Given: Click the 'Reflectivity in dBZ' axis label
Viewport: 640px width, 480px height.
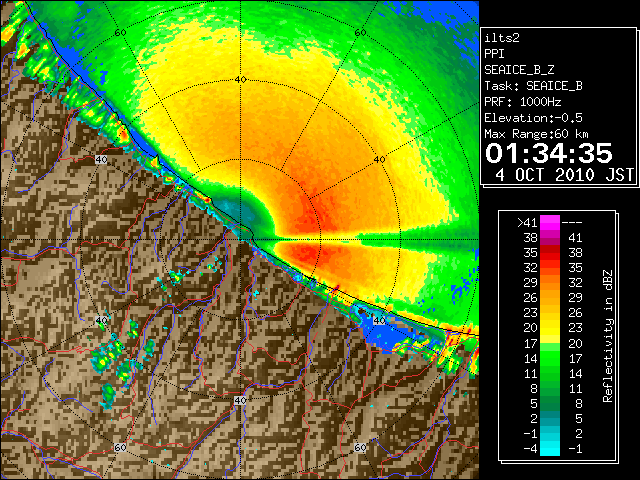Looking at the screenshot, I should tap(608, 336).
